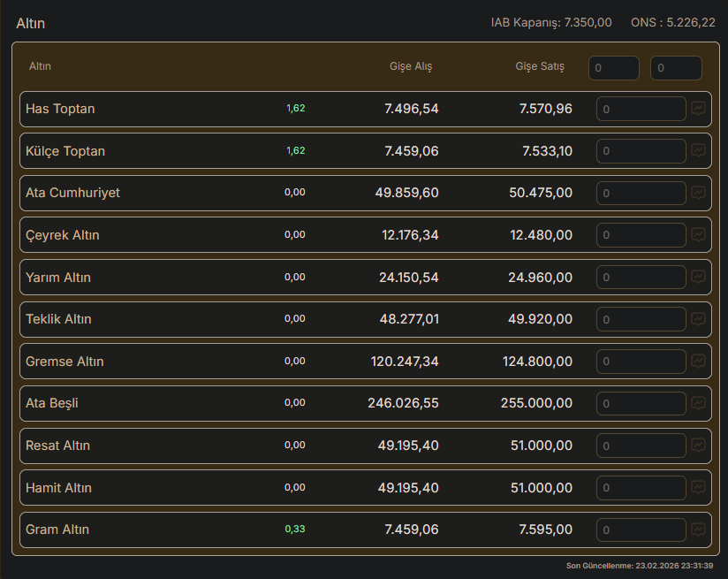Click the Gram Altın chart icon
Viewport: 728px width, 579px height.
pos(698,529)
